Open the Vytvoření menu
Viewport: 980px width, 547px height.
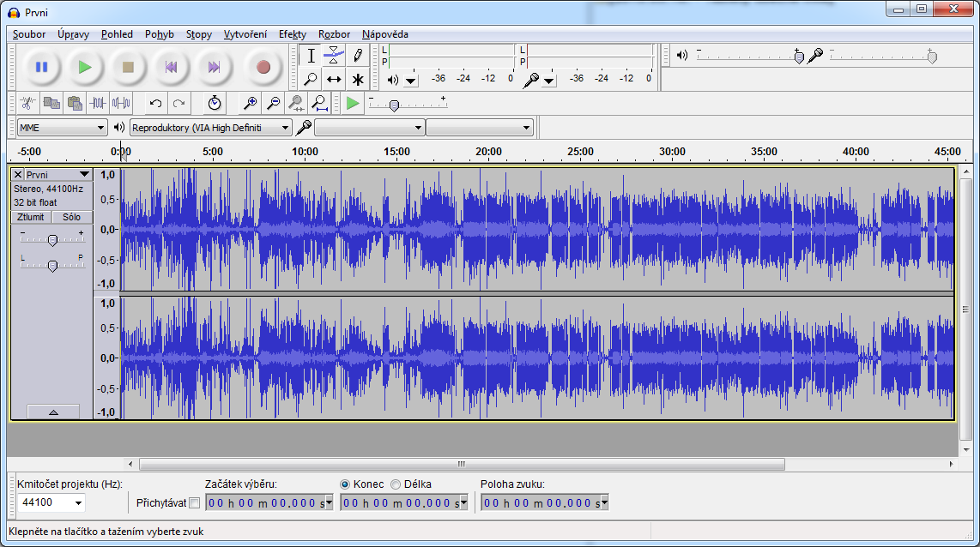click(245, 34)
